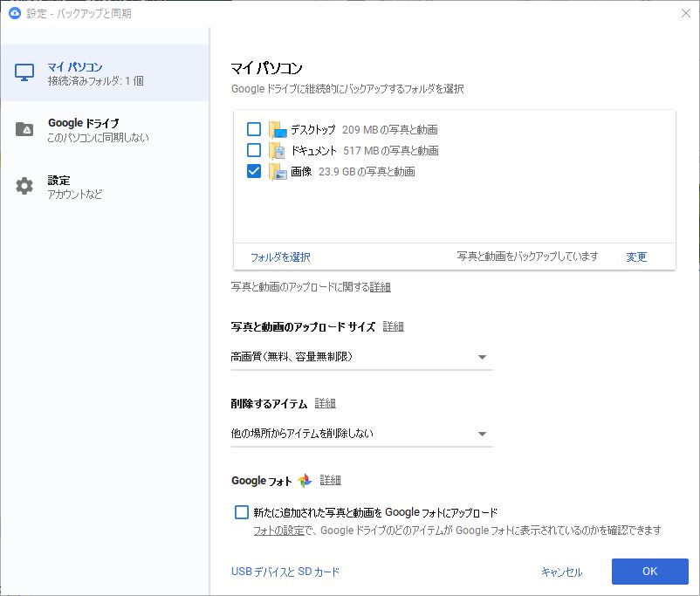This screenshot has height=596, width=700.
Task: Click the Google ドライブ folder icon in sidebar
Action: tap(24, 129)
